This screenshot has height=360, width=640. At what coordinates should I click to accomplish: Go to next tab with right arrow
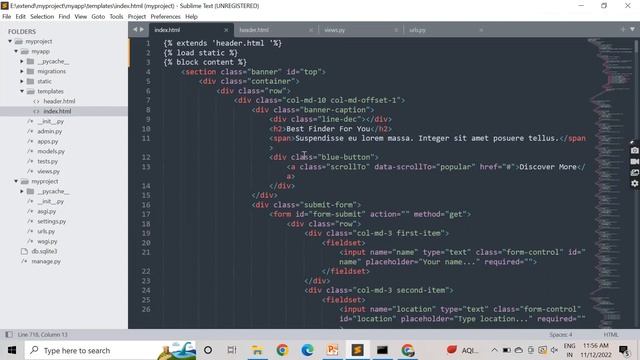click(x=142, y=29)
